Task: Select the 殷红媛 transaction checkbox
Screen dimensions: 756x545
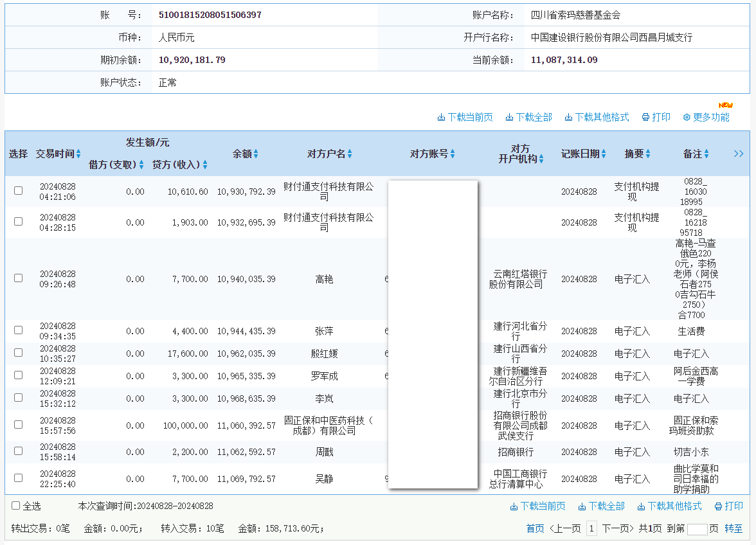Action: 18,353
